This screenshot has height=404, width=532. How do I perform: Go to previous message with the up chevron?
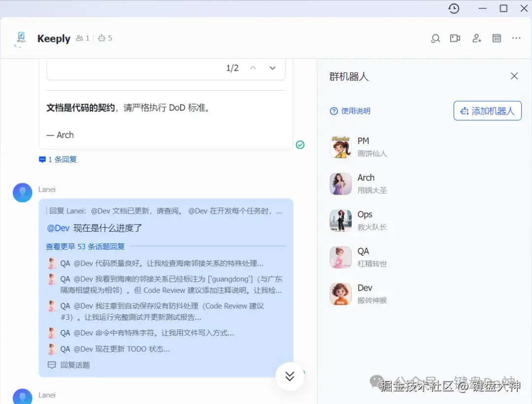tap(253, 68)
